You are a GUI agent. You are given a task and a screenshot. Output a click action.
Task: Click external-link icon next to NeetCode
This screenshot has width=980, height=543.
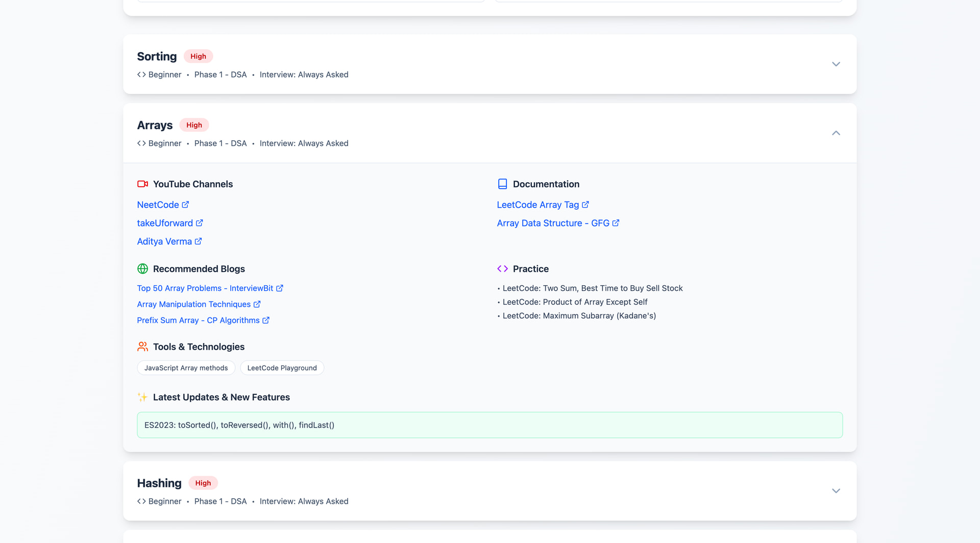click(185, 205)
